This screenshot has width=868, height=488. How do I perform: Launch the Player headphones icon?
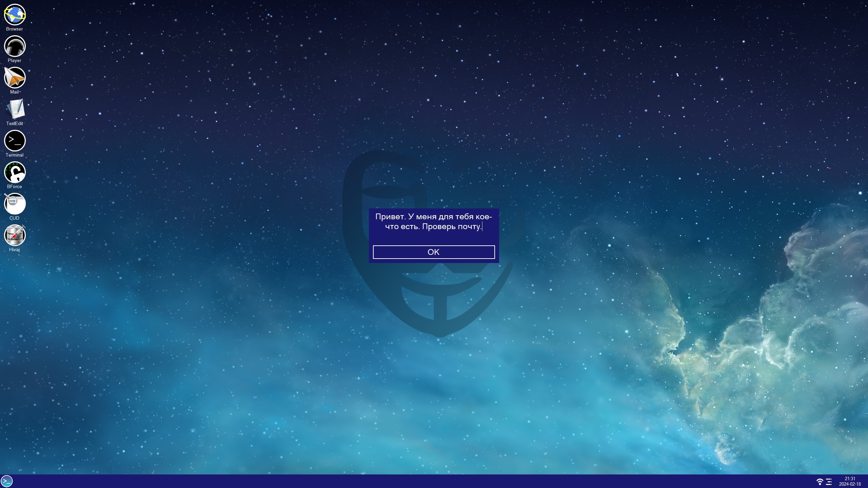point(15,46)
